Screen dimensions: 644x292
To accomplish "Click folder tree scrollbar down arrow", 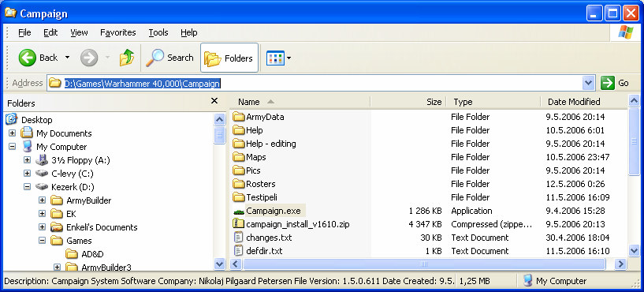I will (220, 264).
